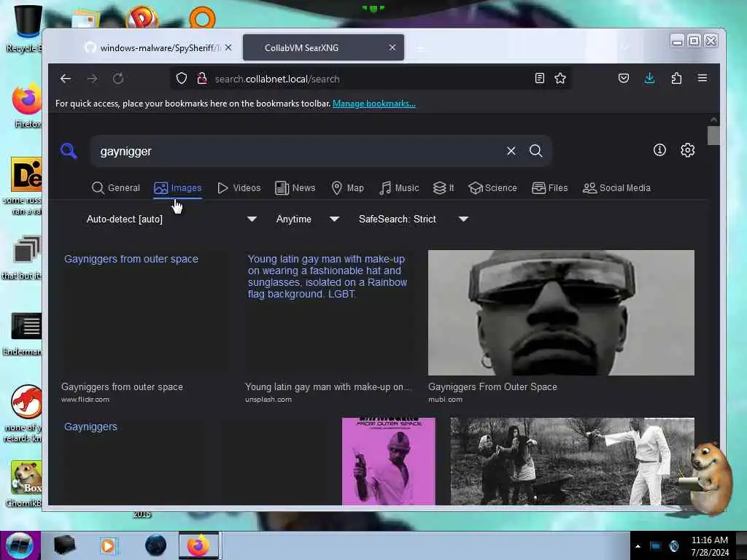The width and height of the screenshot is (747, 560).
Task: Open the black-and-white field scene thumbnail
Action: tap(572, 461)
